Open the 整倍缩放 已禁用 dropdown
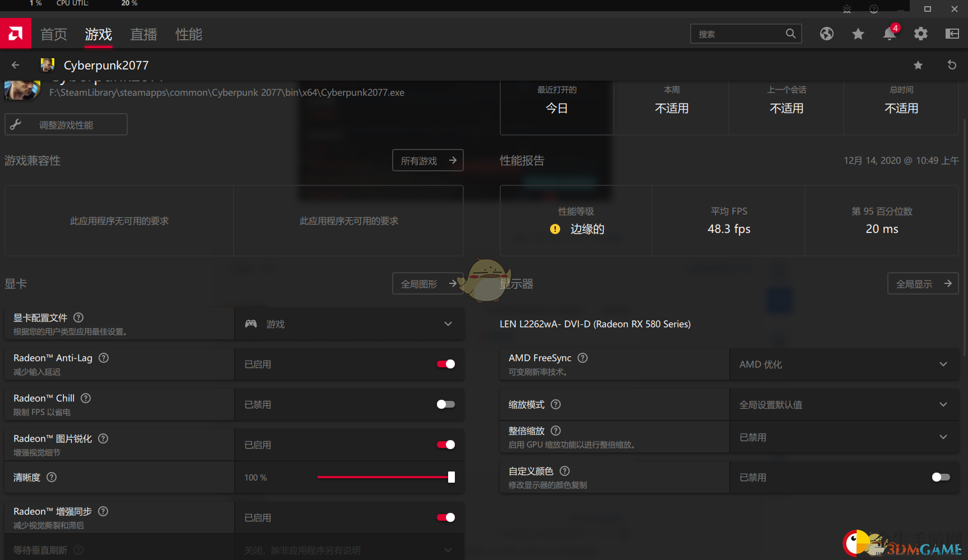Image resolution: width=968 pixels, height=560 pixels. [x=844, y=437]
